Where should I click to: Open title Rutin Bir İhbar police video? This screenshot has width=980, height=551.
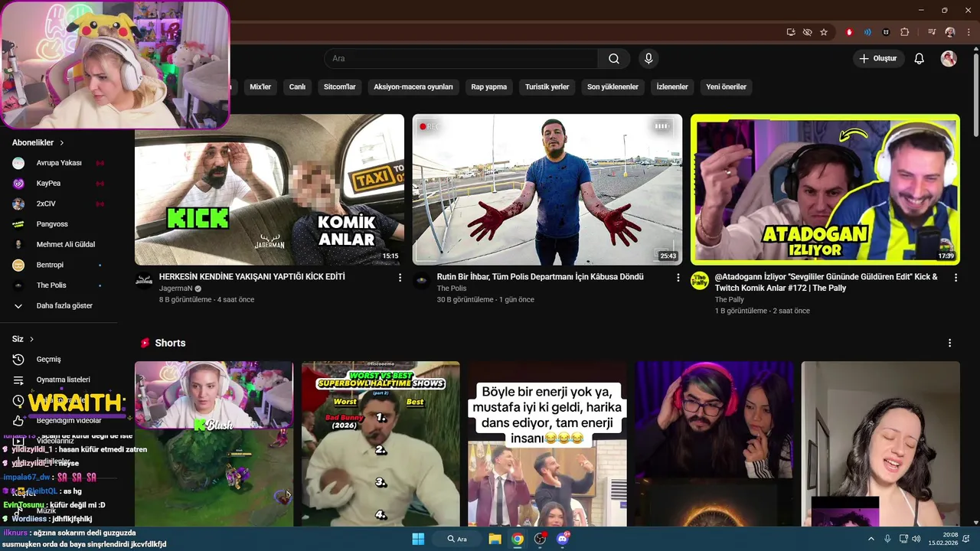pos(540,277)
